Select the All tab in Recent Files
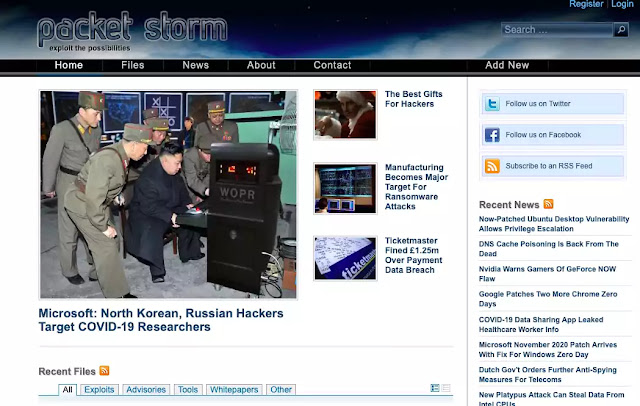The height and width of the screenshot is (406, 640). (x=67, y=390)
